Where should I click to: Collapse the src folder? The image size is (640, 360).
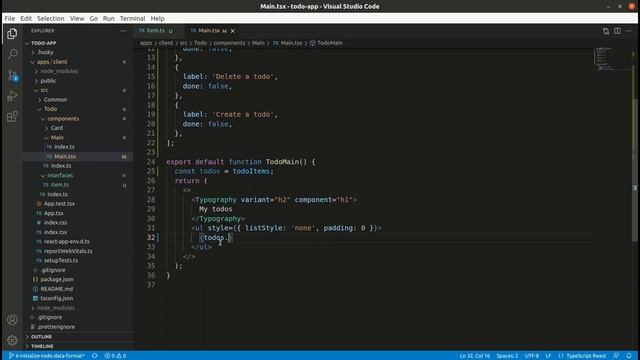click(x=78, y=90)
